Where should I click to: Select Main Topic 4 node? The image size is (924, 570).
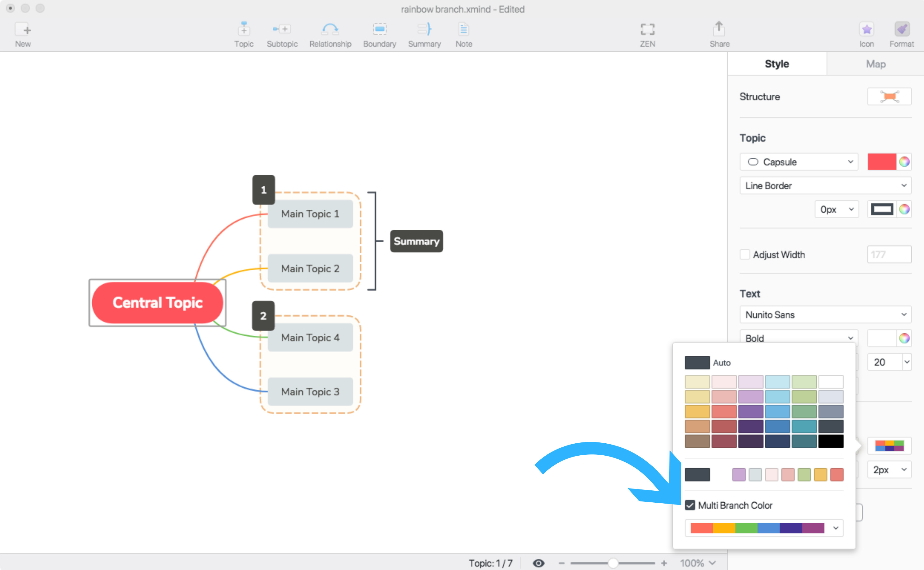tap(310, 337)
